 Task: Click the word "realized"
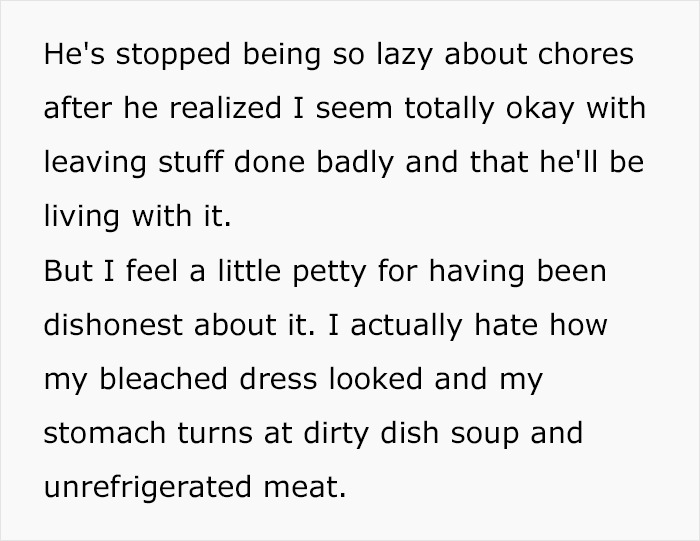225,108
